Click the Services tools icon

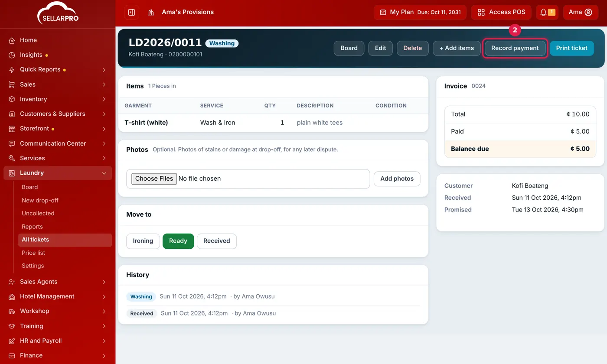point(12,158)
